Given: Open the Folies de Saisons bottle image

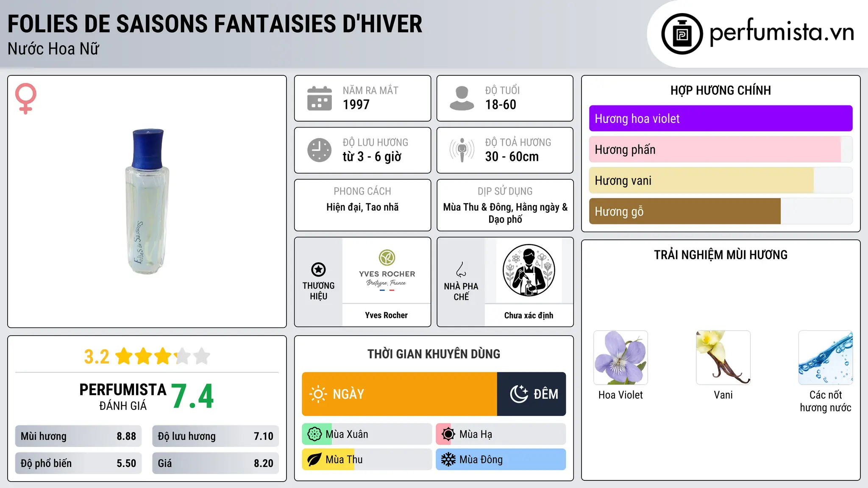Looking at the screenshot, I should [x=147, y=202].
